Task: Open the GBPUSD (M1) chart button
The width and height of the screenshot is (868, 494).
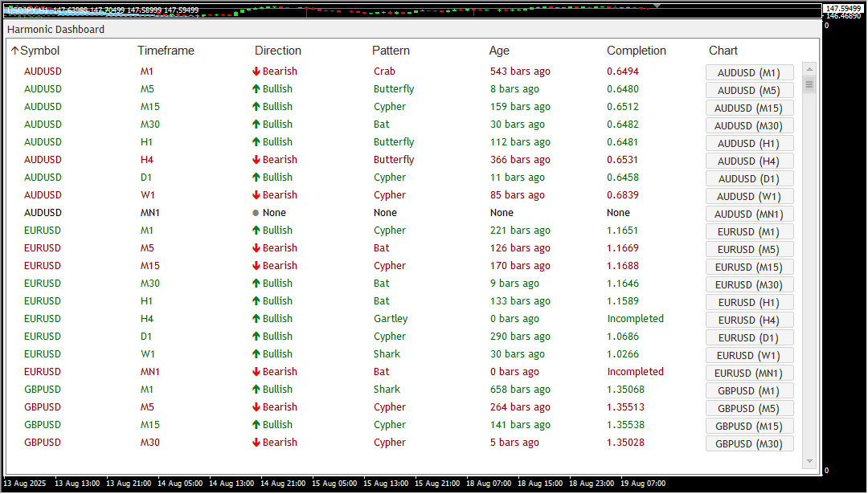Action: pos(750,391)
